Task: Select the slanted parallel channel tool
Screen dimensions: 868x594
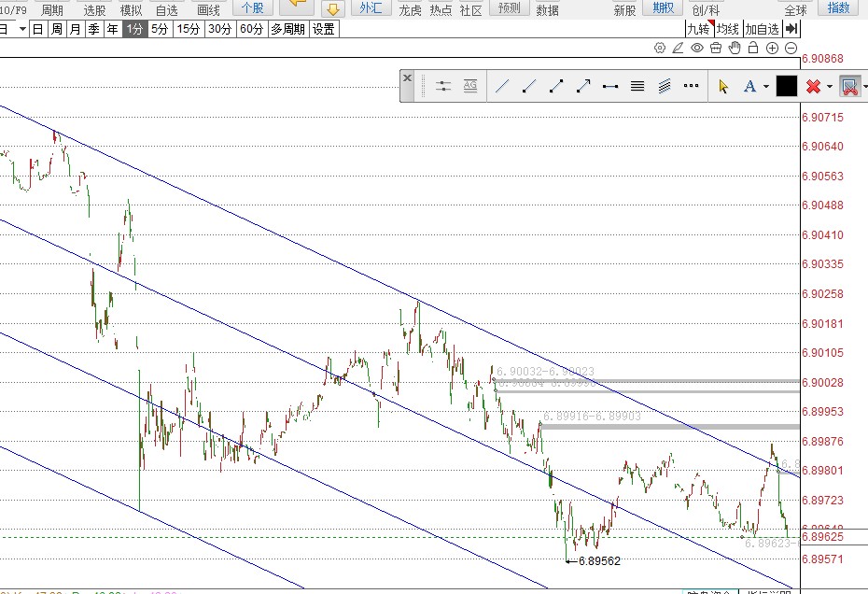Action: tap(665, 86)
